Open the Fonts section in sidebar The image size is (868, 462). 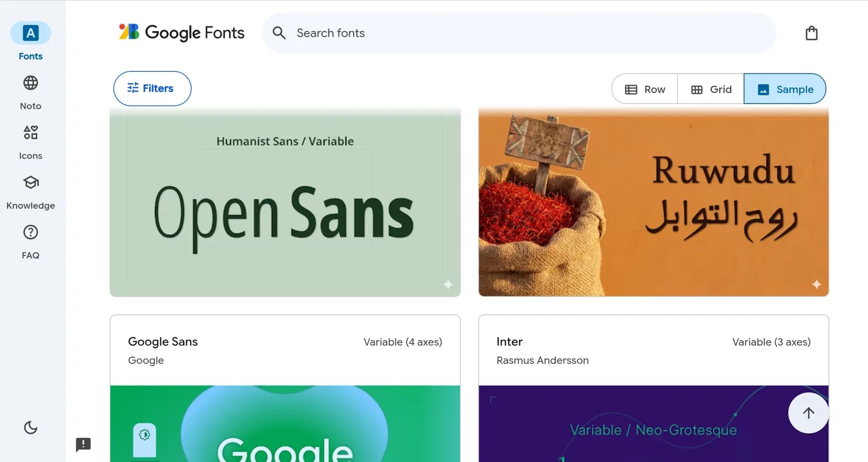[x=30, y=41]
